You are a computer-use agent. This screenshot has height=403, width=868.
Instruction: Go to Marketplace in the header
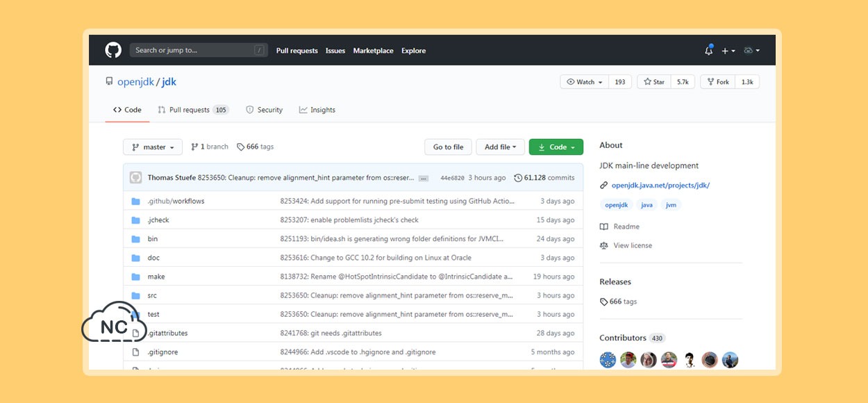coord(373,51)
